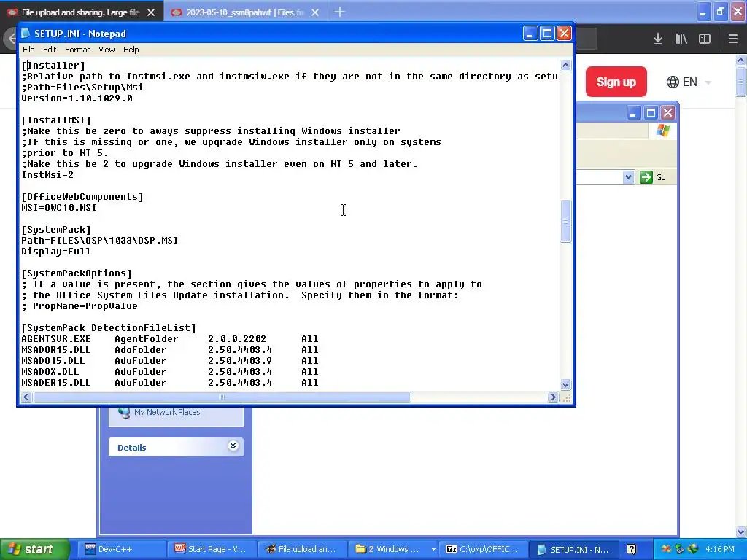The width and height of the screenshot is (747, 560).
Task: Click the red Sign up button
Action: 616,82
